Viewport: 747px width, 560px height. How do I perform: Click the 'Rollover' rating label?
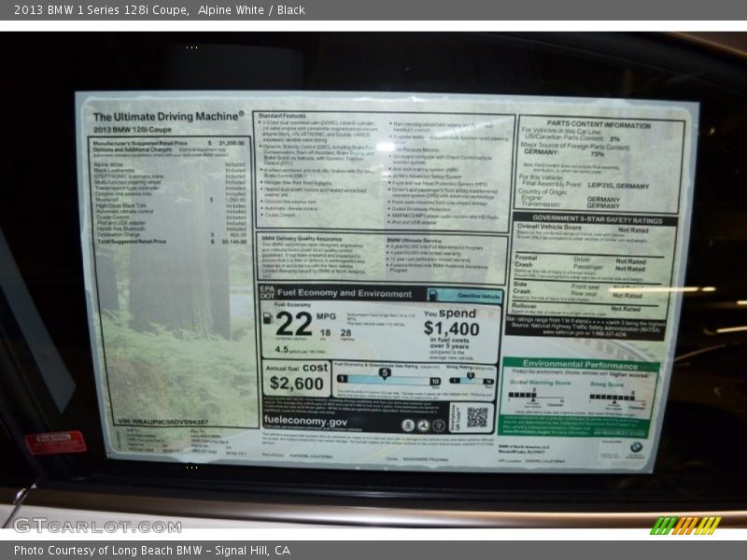pos(524,306)
